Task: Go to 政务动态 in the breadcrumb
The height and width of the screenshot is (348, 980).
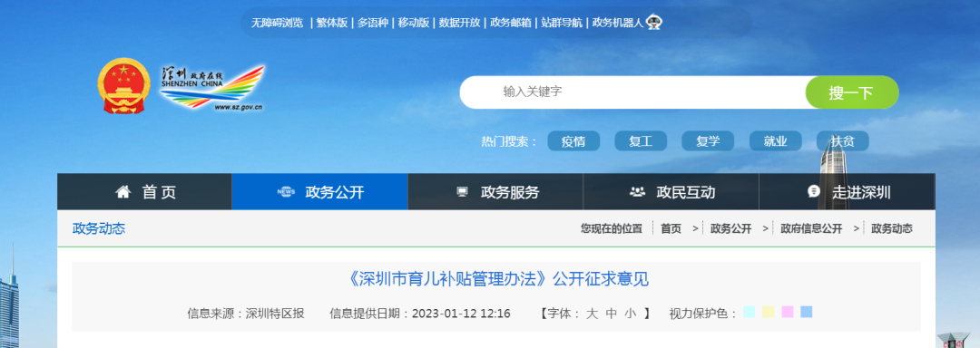Action: coord(892,229)
